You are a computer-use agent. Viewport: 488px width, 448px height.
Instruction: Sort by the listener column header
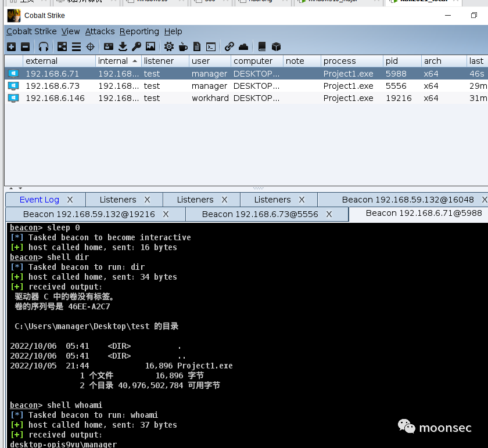[x=165, y=61]
